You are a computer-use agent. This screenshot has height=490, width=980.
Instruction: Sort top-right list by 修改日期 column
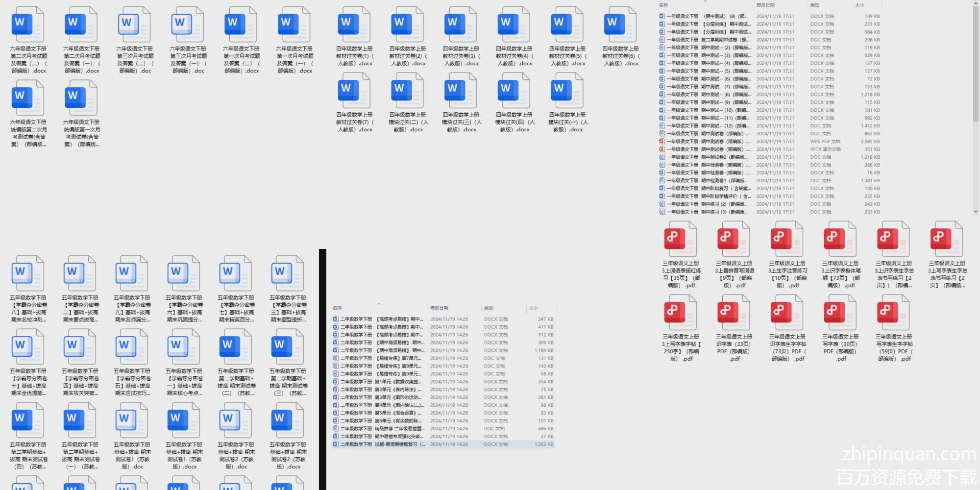765,5
